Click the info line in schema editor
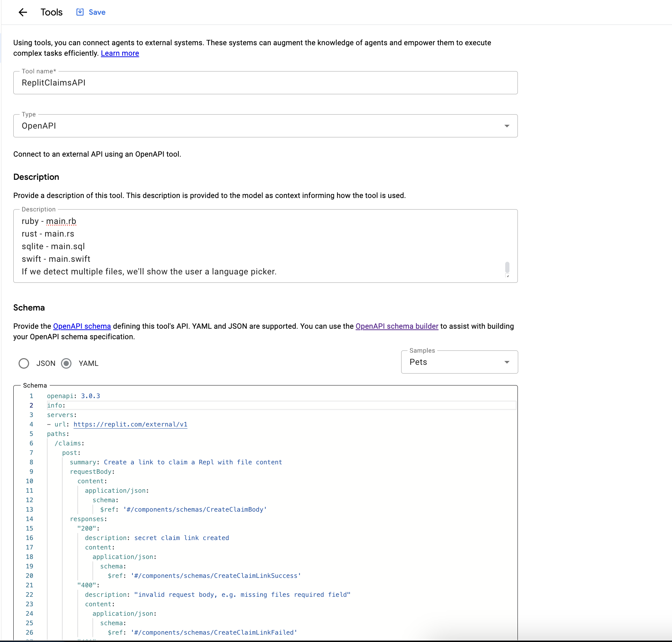The height and width of the screenshot is (642, 672). [x=56, y=405]
